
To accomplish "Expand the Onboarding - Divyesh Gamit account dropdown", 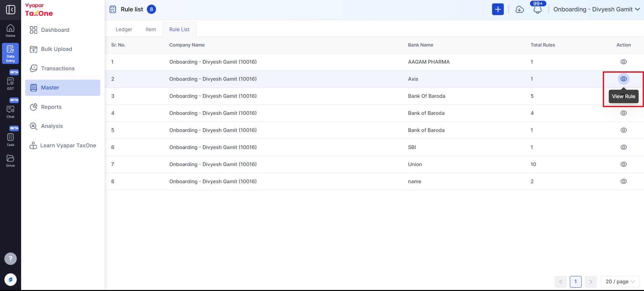I will [x=596, y=9].
